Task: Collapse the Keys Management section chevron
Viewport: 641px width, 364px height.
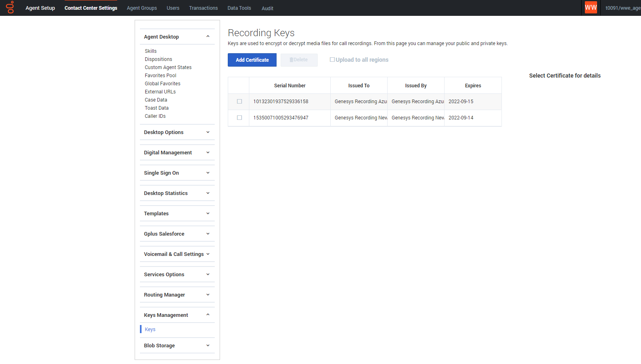Action: click(208, 315)
